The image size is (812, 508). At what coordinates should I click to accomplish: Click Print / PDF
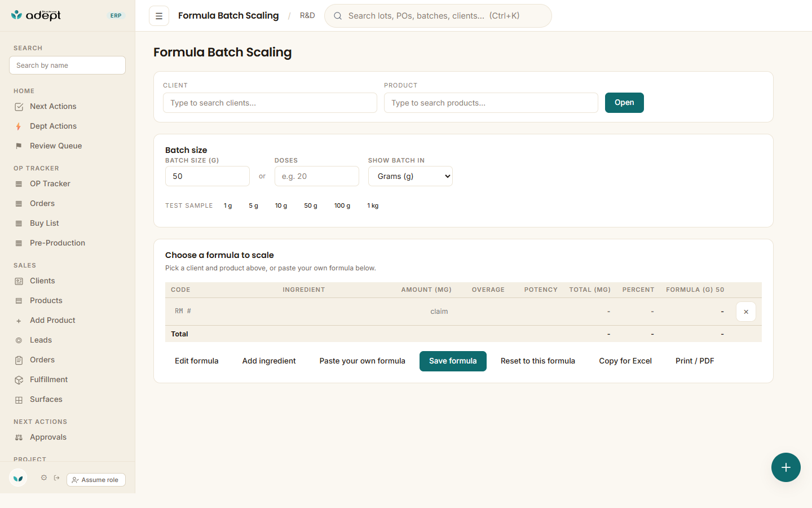click(x=695, y=361)
